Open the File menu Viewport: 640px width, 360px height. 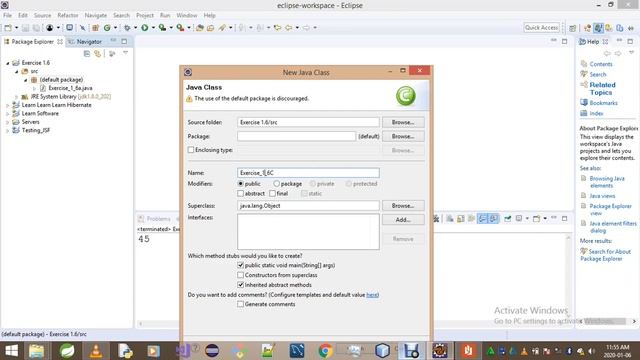pyautogui.click(x=7, y=16)
